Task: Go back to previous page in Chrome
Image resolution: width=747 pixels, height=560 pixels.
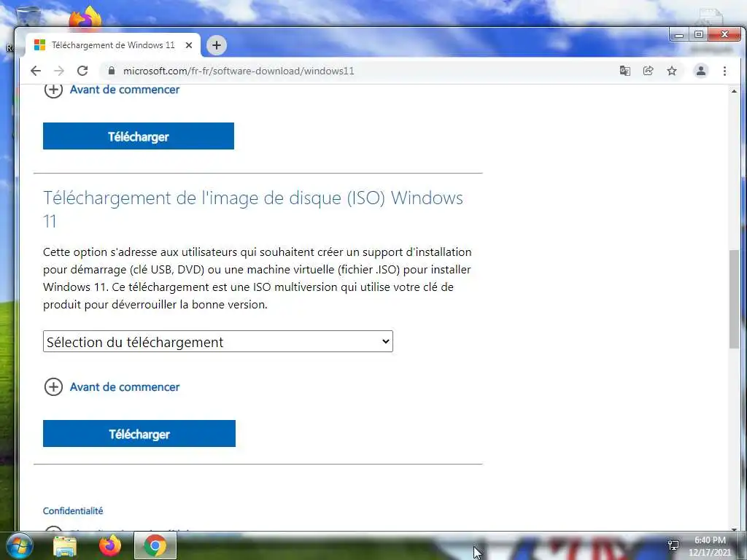Action: tap(36, 71)
